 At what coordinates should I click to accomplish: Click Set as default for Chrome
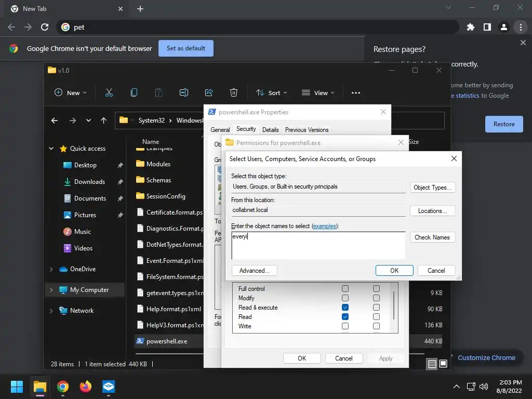click(186, 48)
